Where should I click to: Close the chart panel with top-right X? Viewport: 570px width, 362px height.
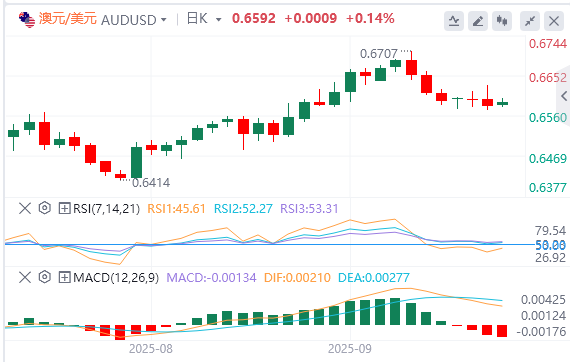point(554,21)
